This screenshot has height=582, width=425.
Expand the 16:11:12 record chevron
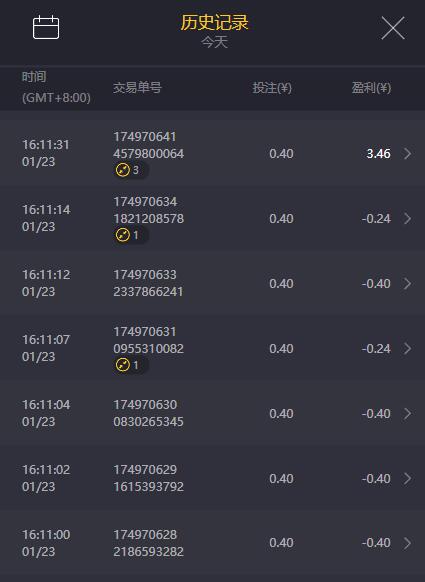407,284
